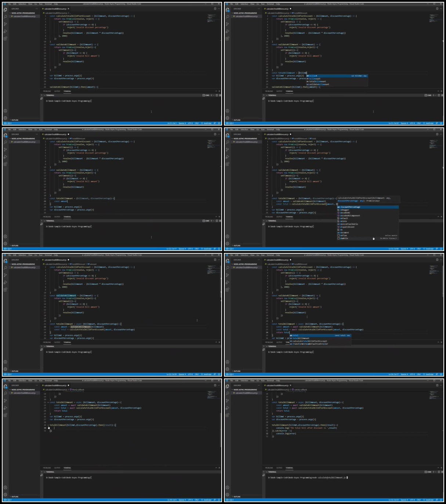This screenshot has width=446, height=504.
Task: Click status bar 'Ln 21, Col 1' indicator
Action: [x=172, y=123]
